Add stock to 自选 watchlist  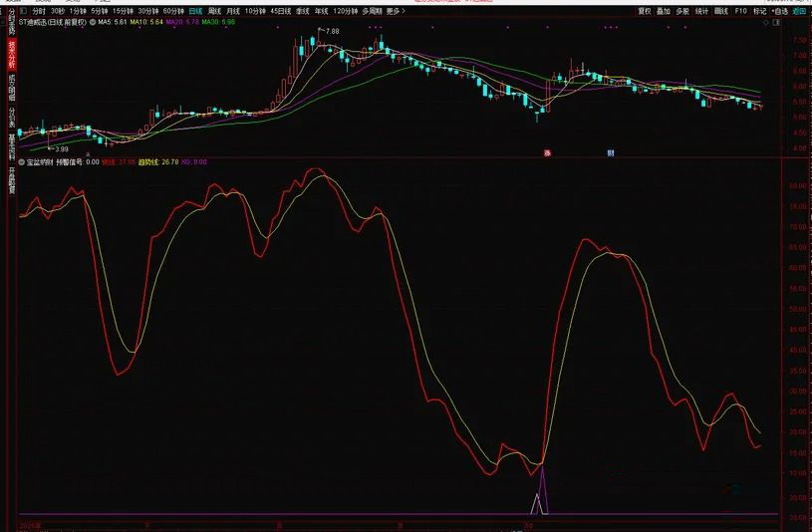pos(780,11)
